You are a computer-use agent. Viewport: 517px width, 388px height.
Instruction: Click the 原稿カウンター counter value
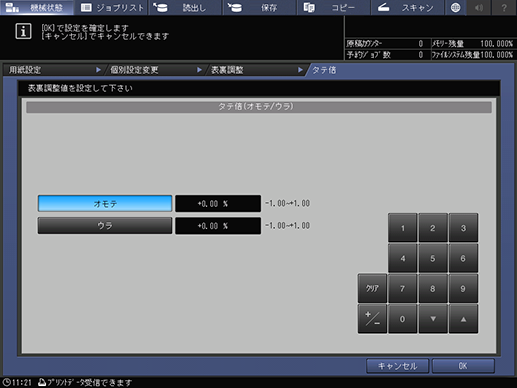(421, 44)
